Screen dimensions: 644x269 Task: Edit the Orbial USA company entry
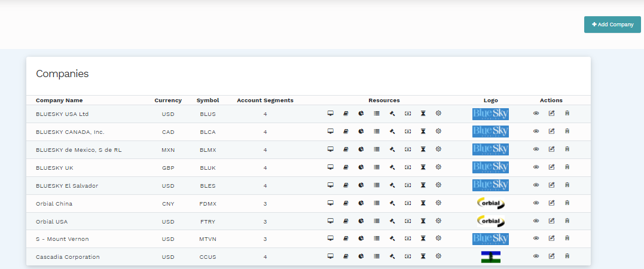(x=552, y=221)
